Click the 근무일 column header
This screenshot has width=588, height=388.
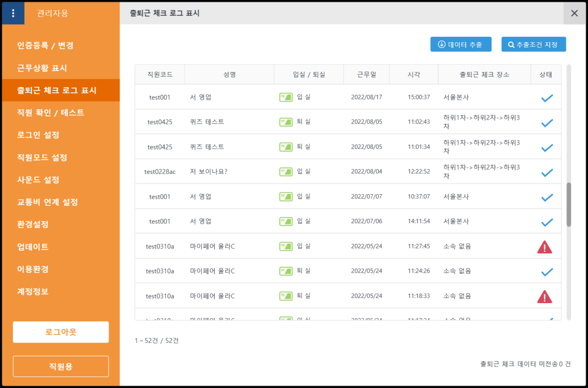366,75
